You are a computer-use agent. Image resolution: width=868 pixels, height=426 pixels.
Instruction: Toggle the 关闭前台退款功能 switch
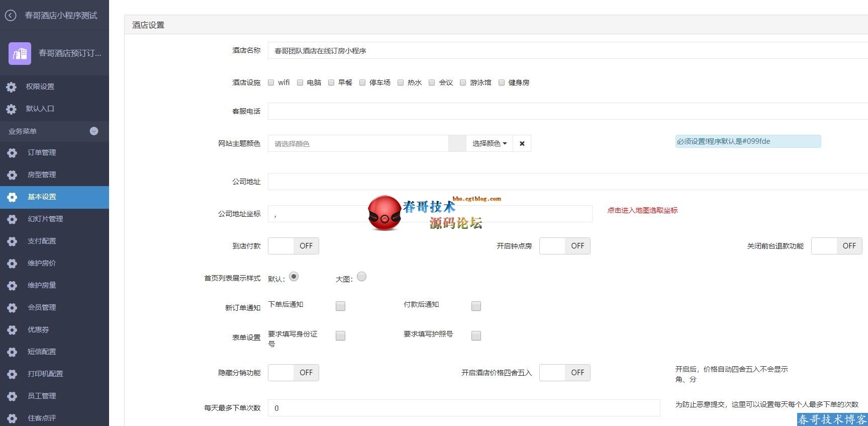click(837, 246)
